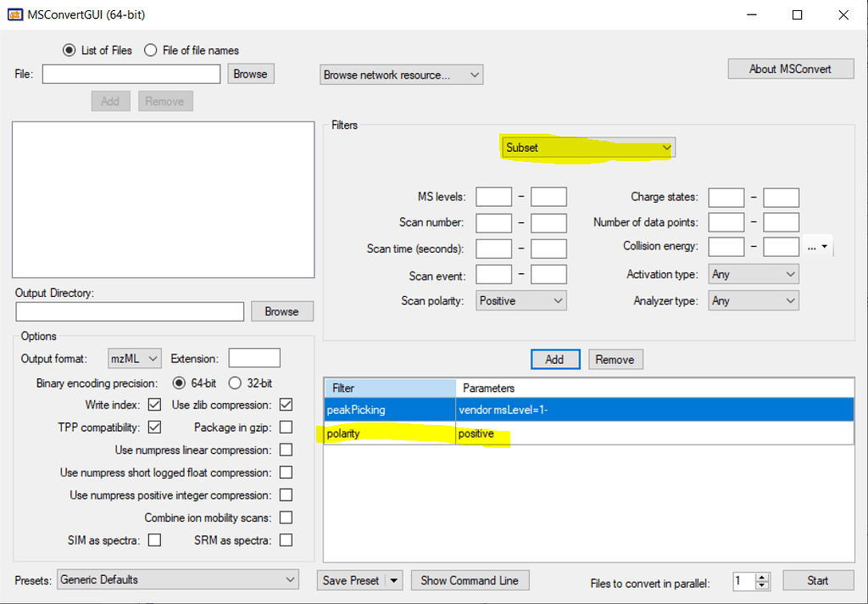Click the File path input field
The height and width of the screenshot is (604, 868).
(131, 74)
